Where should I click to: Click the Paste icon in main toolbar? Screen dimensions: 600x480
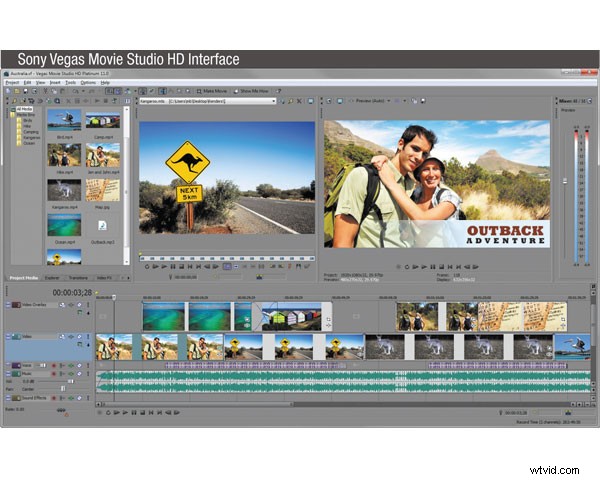(62, 91)
